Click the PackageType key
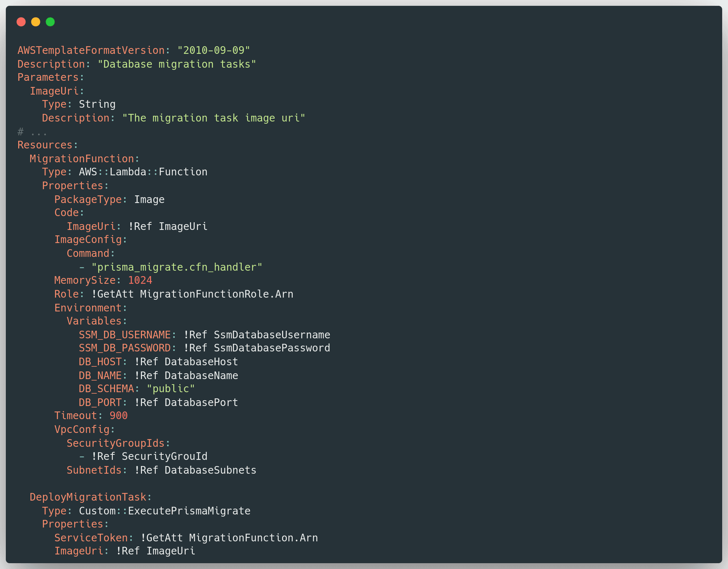This screenshot has height=569, width=728. [x=88, y=199]
